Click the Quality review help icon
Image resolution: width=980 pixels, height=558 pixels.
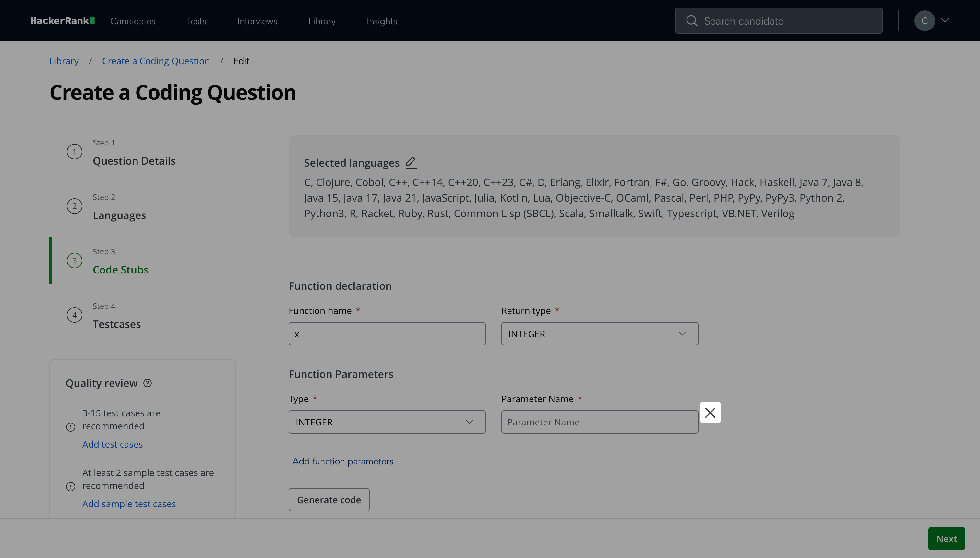point(148,383)
